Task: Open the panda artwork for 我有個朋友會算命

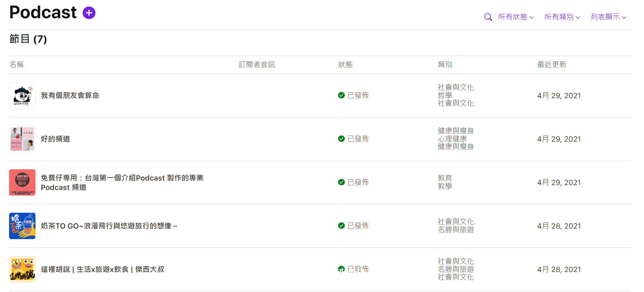Action: (22, 95)
